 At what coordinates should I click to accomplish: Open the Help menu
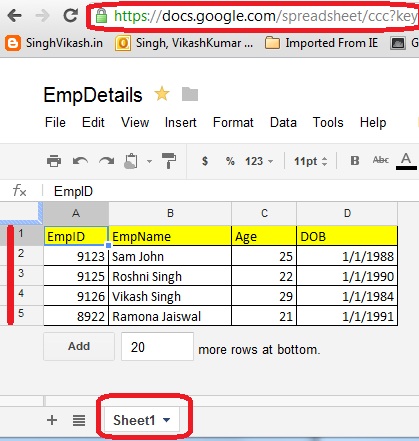(373, 122)
